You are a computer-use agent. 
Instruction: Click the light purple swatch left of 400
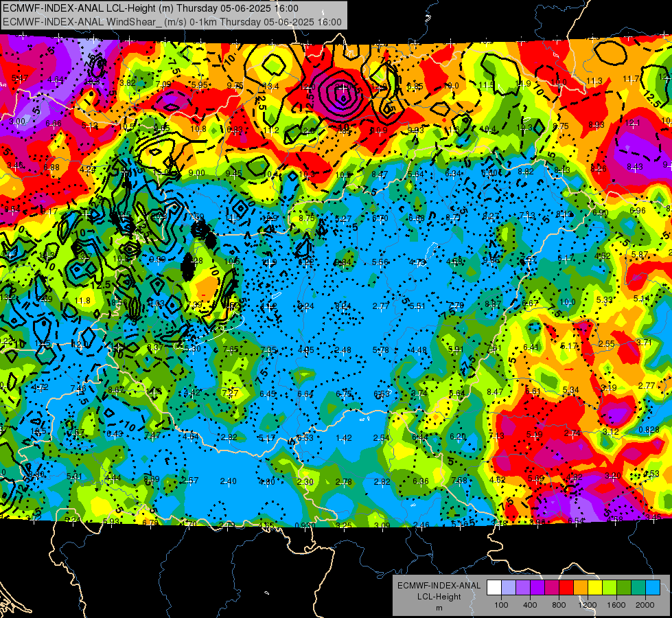pos(523,588)
